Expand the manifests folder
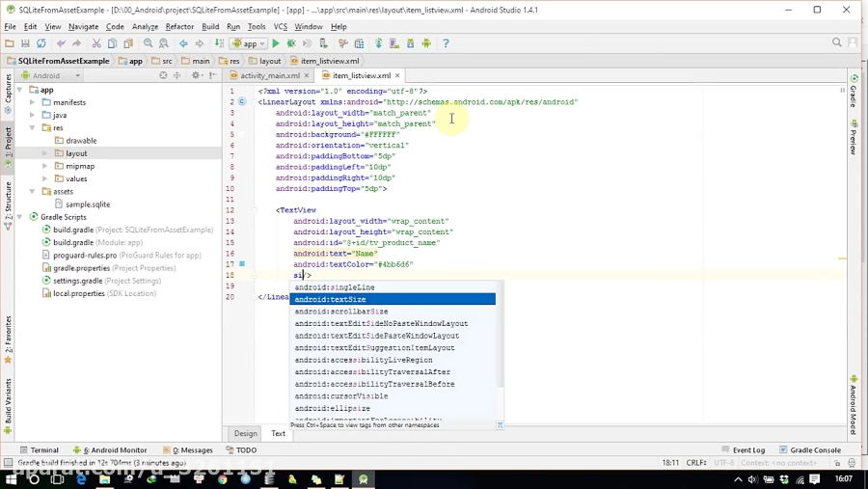This screenshot has height=489, width=868. point(32,102)
